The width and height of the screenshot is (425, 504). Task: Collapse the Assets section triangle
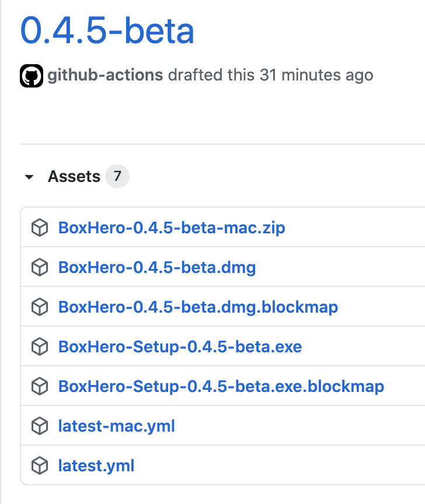click(29, 177)
